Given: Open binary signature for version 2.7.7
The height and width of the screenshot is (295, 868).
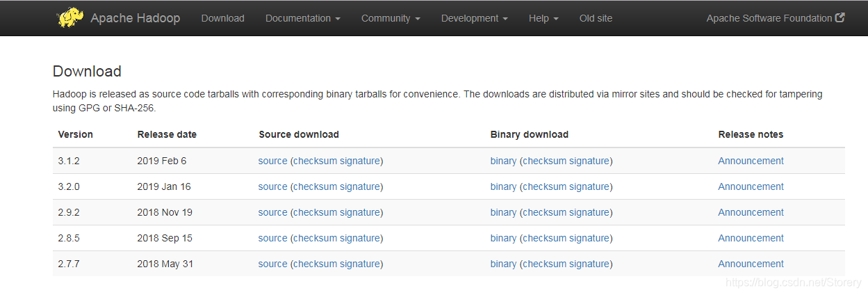Looking at the screenshot, I should (589, 264).
